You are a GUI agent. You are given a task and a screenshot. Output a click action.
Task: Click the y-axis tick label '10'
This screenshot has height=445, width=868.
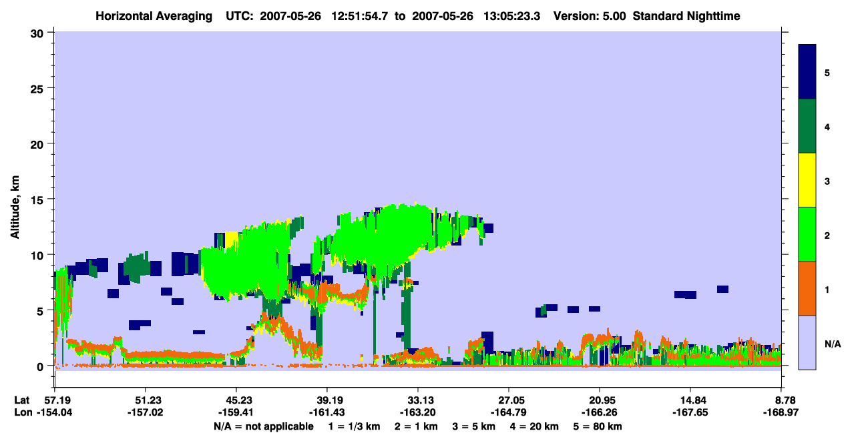click(39, 255)
